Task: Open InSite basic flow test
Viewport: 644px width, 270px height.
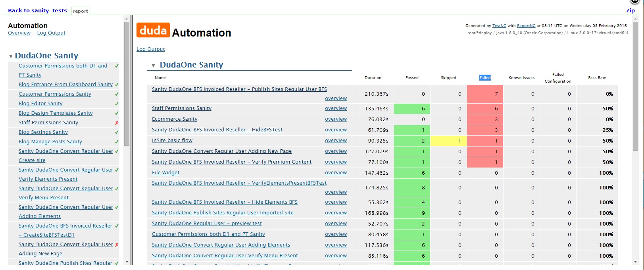Action: (172, 141)
